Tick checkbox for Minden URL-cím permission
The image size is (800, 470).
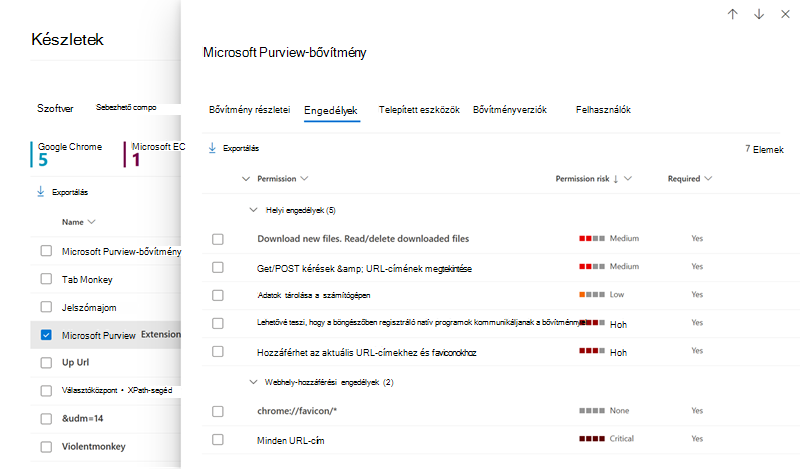coord(218,439)
